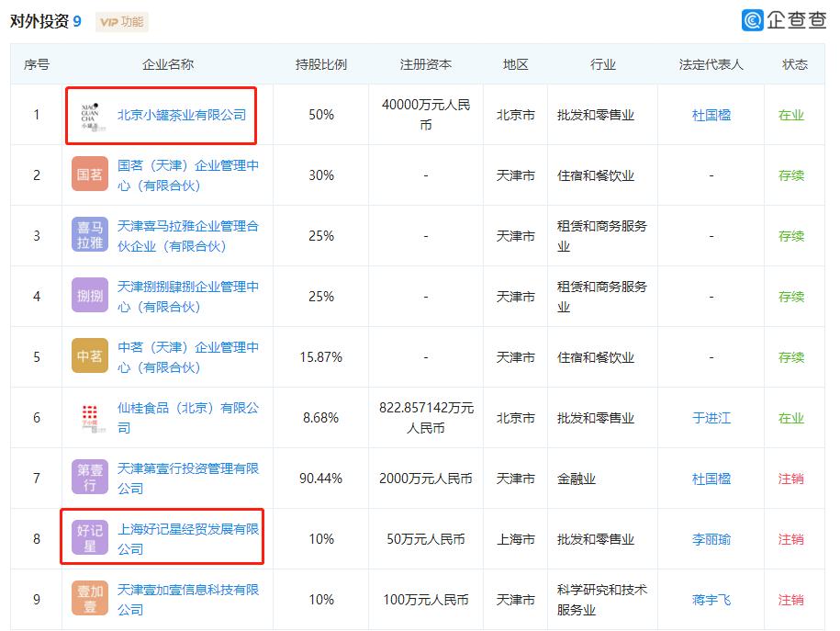Open 天津捌捌肆捌企业管理中心 link
Screen dimensions: 840x631
tap(188, 297)
